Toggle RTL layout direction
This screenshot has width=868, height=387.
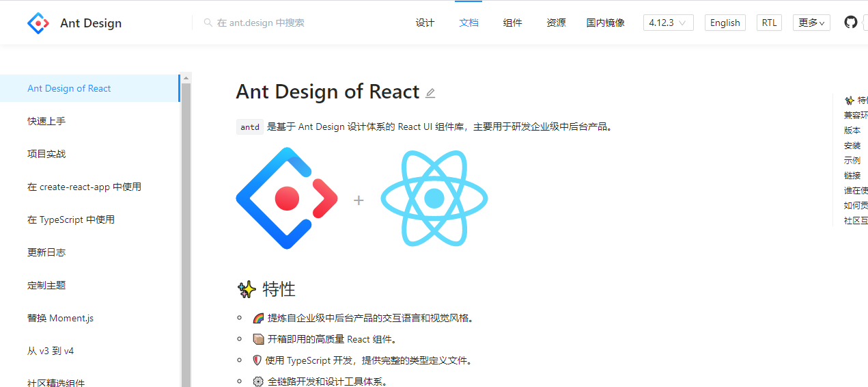pyautogui.click(x=770, y=23)
